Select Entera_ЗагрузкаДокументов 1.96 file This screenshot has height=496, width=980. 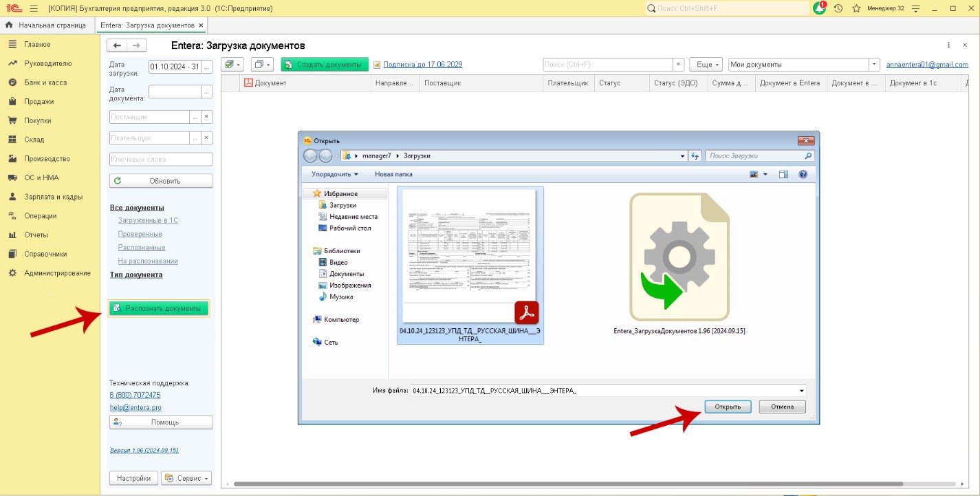679,265
